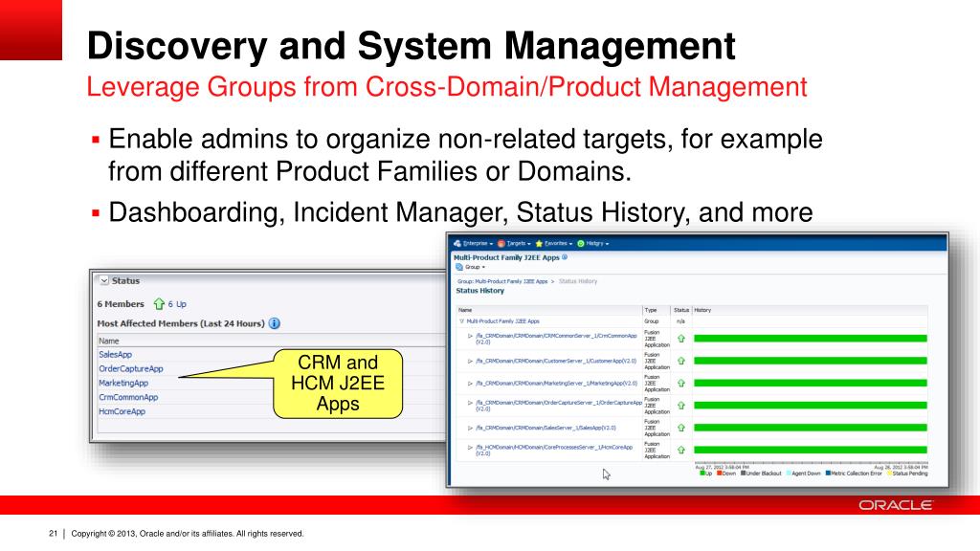This screenshot has height=551, width=980.
Task: Open the MarketingServer_1/MarketingApp(V2.0) link
Action: point(557,384)
